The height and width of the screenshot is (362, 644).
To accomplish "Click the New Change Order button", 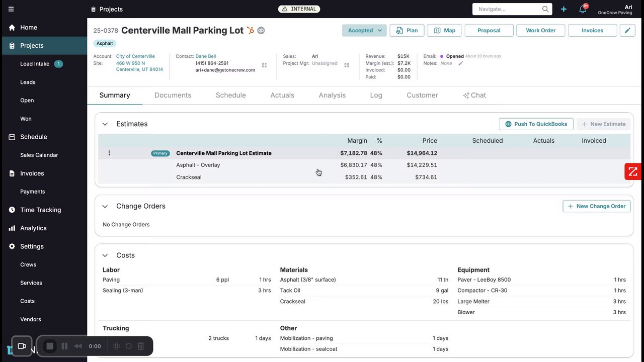I will pos(596,206).
